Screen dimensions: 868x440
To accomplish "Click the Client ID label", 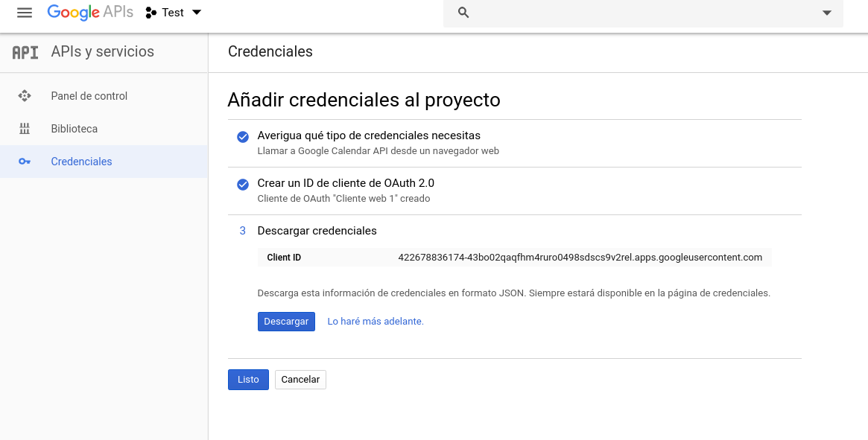I will tap(284, 258).
